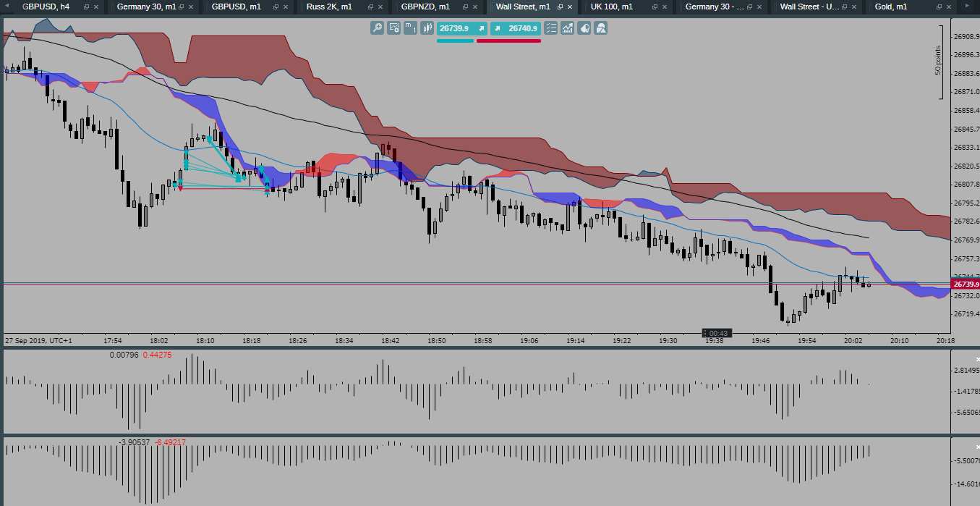Click the red 26739.9 price label on axis

(965, 284)
